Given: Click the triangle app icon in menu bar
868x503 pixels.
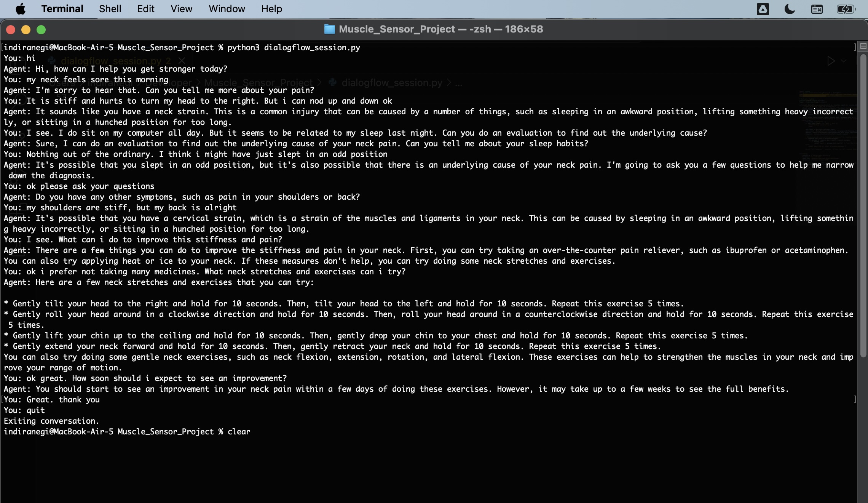Looking at the screenshot, I should (x=763, y=9).
